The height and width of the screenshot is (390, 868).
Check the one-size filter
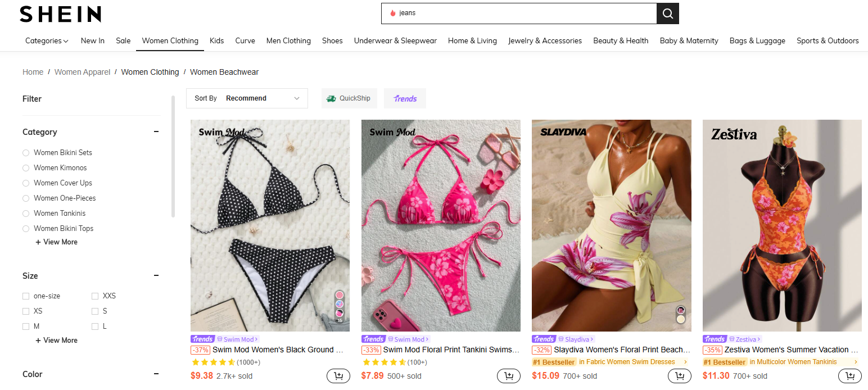coord(26,296)
